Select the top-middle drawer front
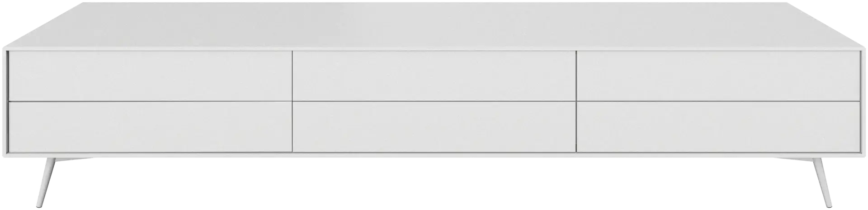This screenshot has width=868, height=210. [434, 75]
